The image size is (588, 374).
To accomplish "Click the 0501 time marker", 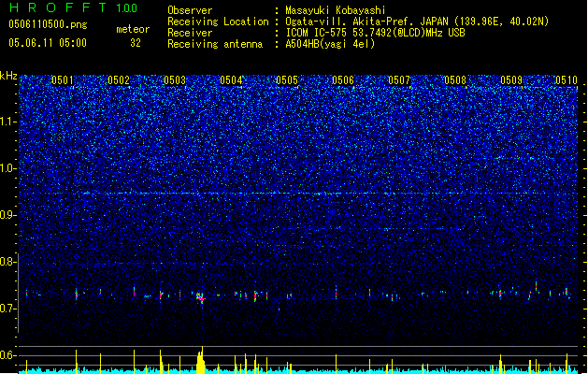I will point(63,80).
